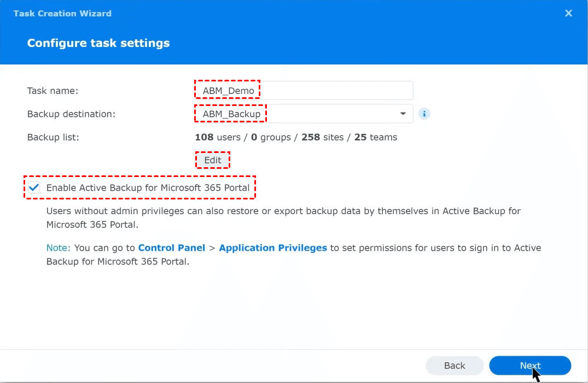Proceed by clicking the Next button
Screen dimensions: 588x383
(x=529, y=366)
